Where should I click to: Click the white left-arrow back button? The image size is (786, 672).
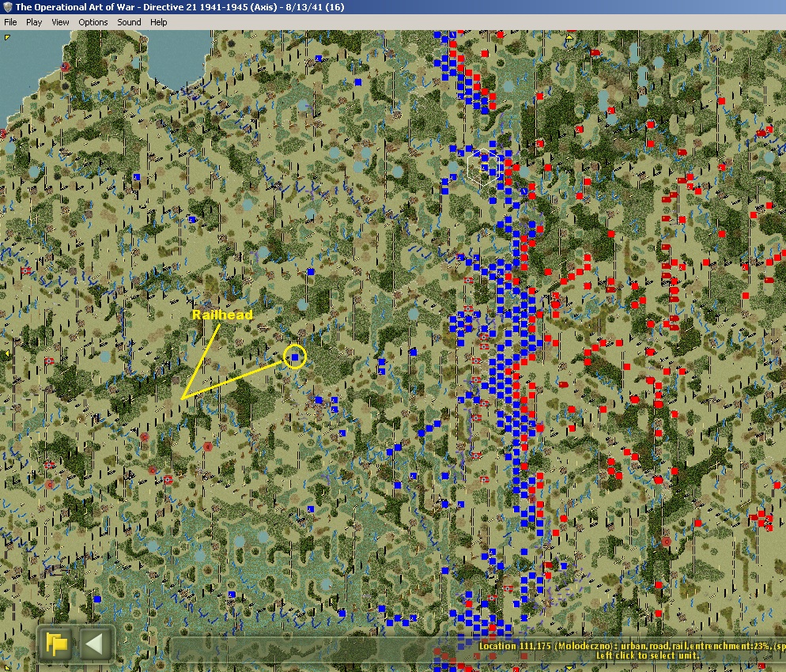coord(95,643)
